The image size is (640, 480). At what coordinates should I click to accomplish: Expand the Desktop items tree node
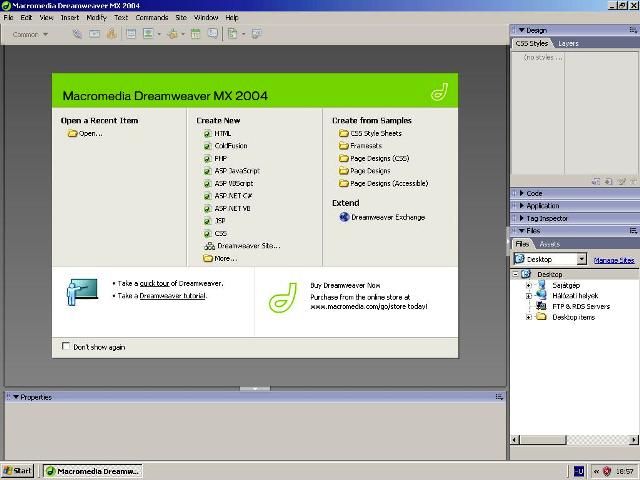tap(529, 317)
